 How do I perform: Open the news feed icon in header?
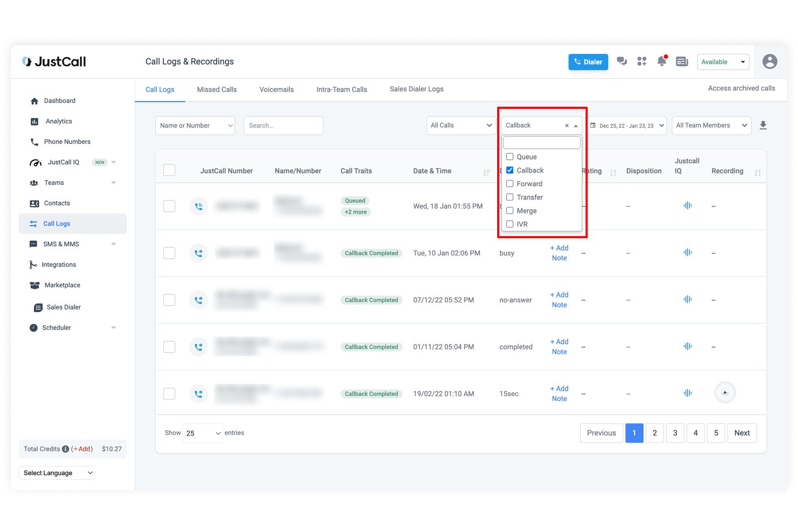(x=682, y=61)
